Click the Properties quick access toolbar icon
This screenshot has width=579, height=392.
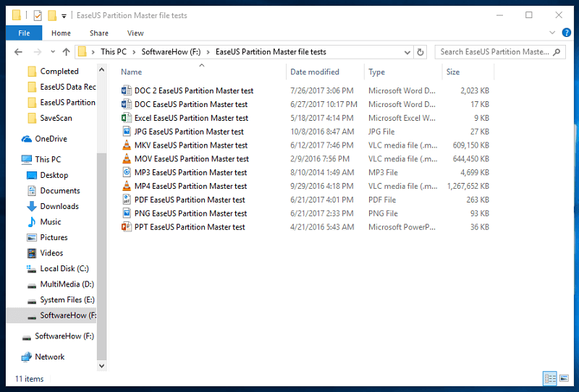38,15
